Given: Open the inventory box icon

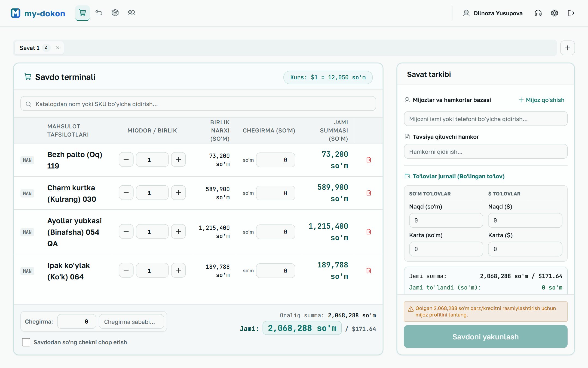Looking at the screenshot, I should tap(115, 13).
